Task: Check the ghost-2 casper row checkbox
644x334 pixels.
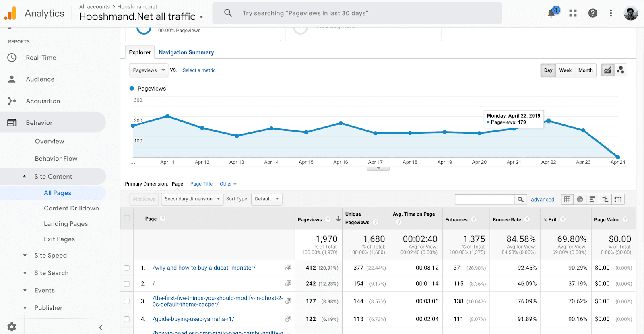Action: tap(127, 301)
